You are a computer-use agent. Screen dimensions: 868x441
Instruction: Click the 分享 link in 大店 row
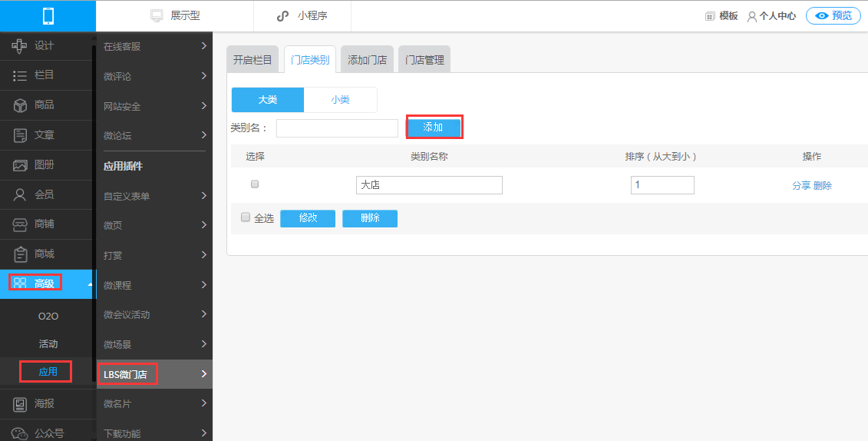tap(801, 186)
